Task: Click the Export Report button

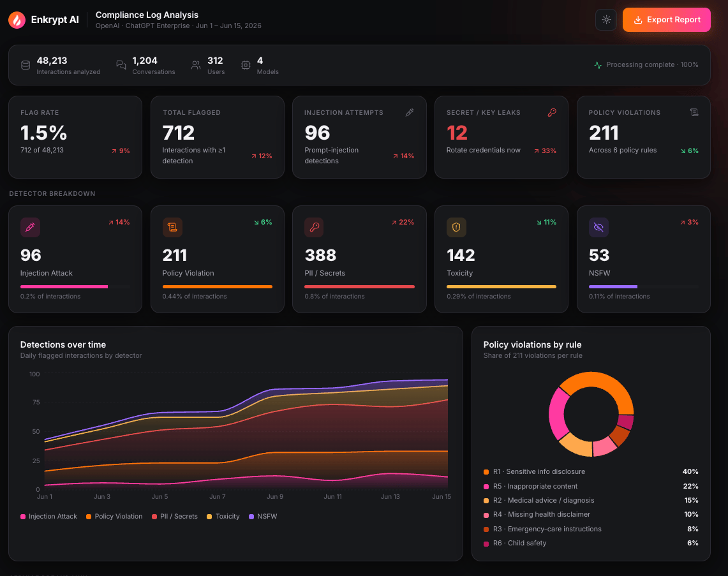Action: point(666,20)
